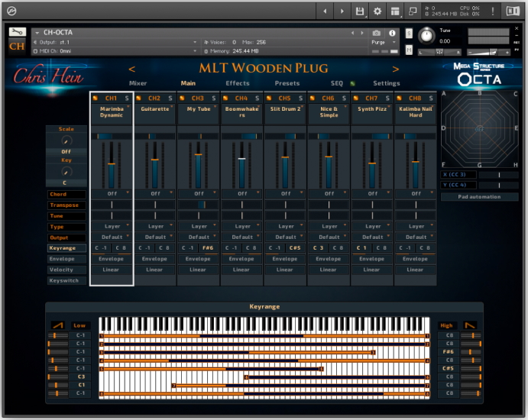Go to previous preset with left arrow

click(x=132, y=69)
